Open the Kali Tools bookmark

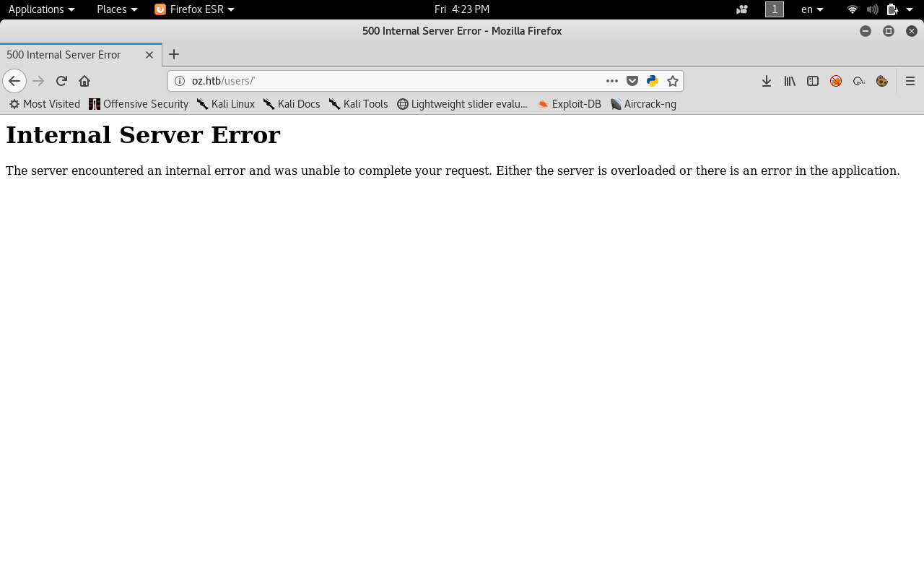[359, 104]
